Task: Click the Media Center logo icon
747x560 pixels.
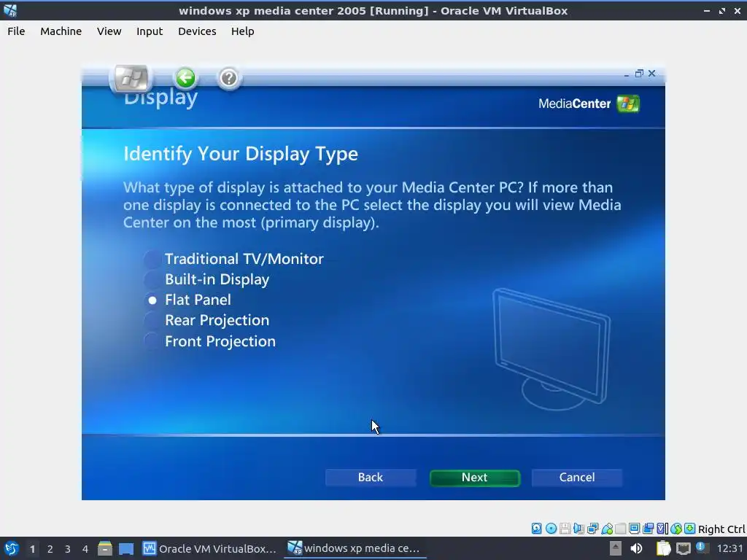Action: 628,104
